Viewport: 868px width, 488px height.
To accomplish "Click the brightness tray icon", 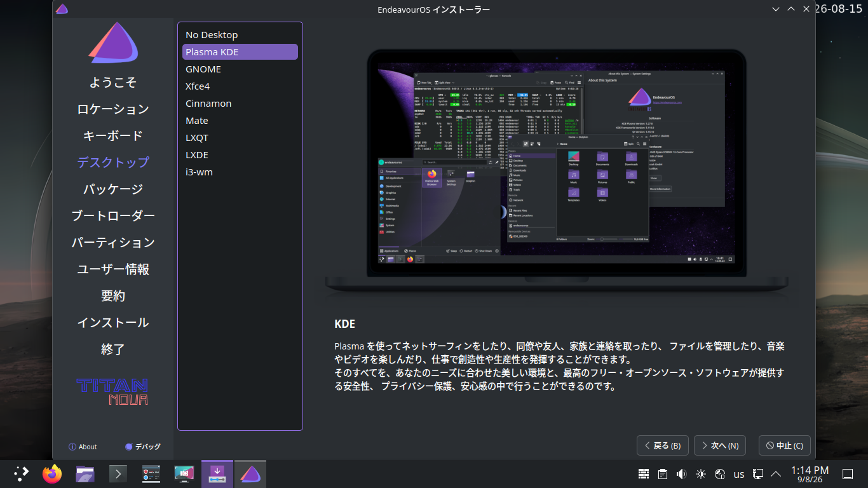I will (x=701, y=474).
